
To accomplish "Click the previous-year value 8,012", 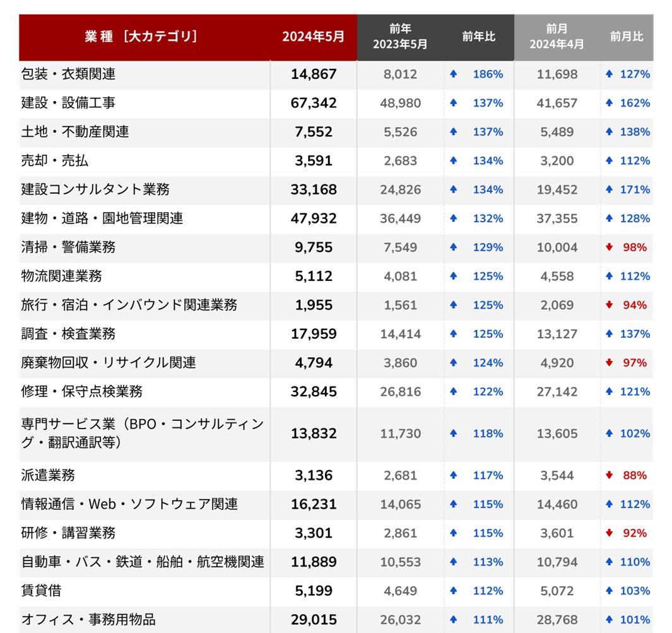I will [400, 74].
